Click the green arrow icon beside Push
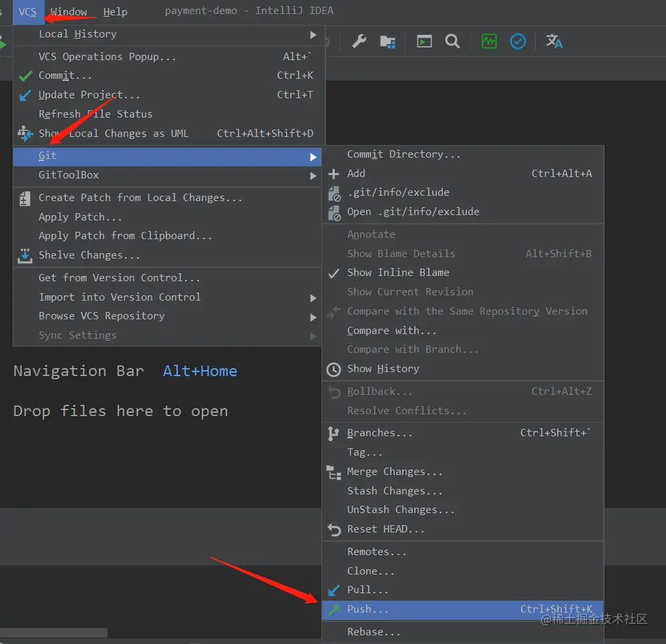666x644 pixels. coord(334,609)
